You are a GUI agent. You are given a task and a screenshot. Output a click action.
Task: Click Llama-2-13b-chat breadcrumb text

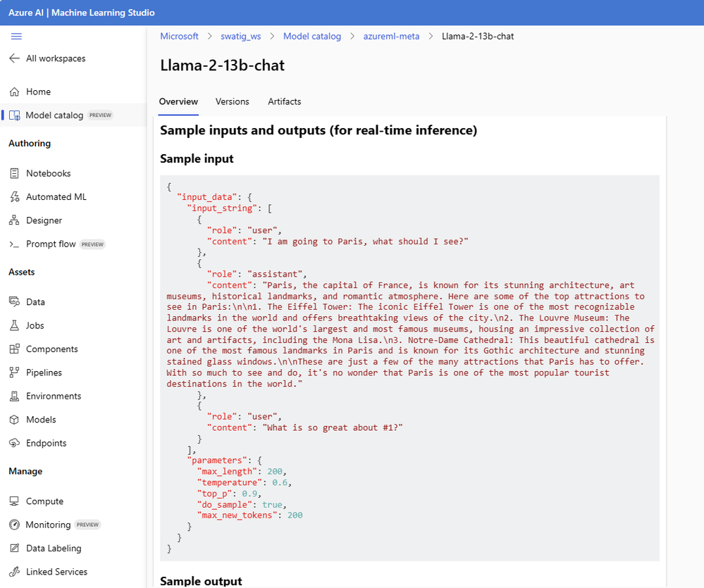point(478,37)
